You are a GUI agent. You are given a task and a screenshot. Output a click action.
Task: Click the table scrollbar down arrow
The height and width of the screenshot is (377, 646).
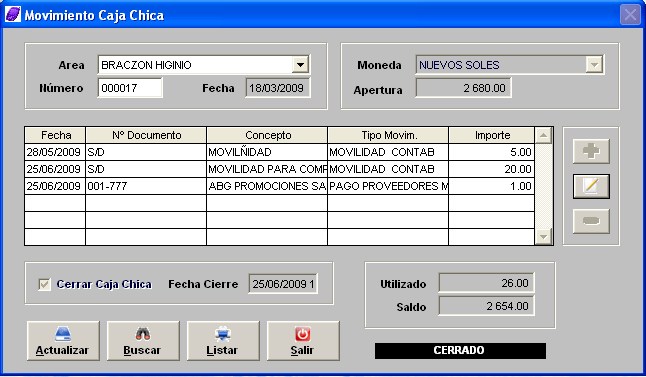543,237
